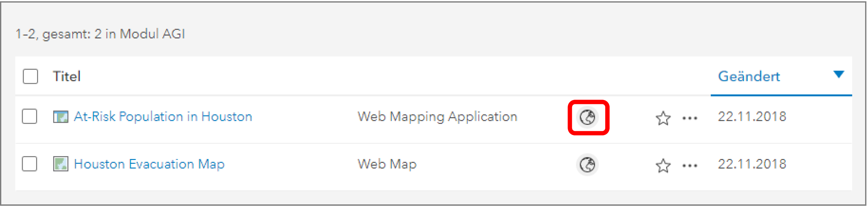Click the sharing globe icon for At-Risk Population

pyautogui.click(x=587, y=117)
